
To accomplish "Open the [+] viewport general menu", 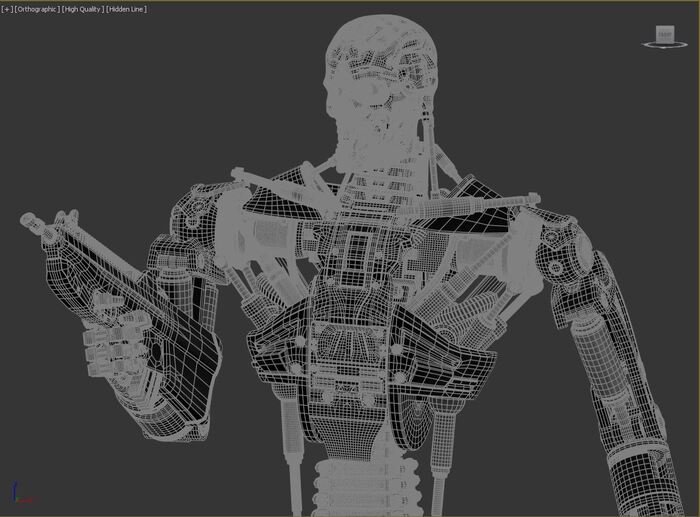I will [x=7, y=9].
